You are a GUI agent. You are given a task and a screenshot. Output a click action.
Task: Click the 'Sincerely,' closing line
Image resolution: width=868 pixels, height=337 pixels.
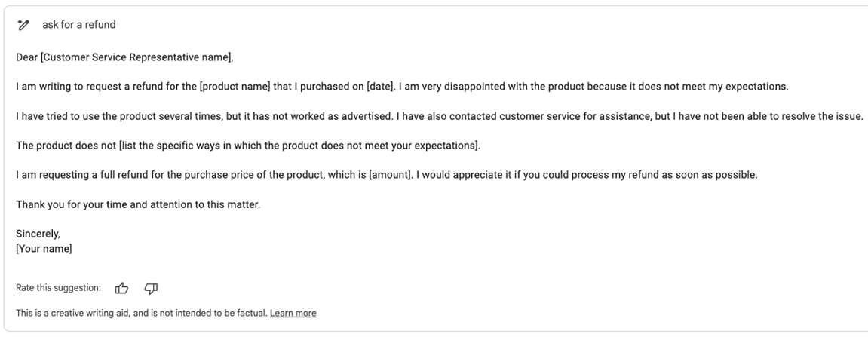pos(38,234)
